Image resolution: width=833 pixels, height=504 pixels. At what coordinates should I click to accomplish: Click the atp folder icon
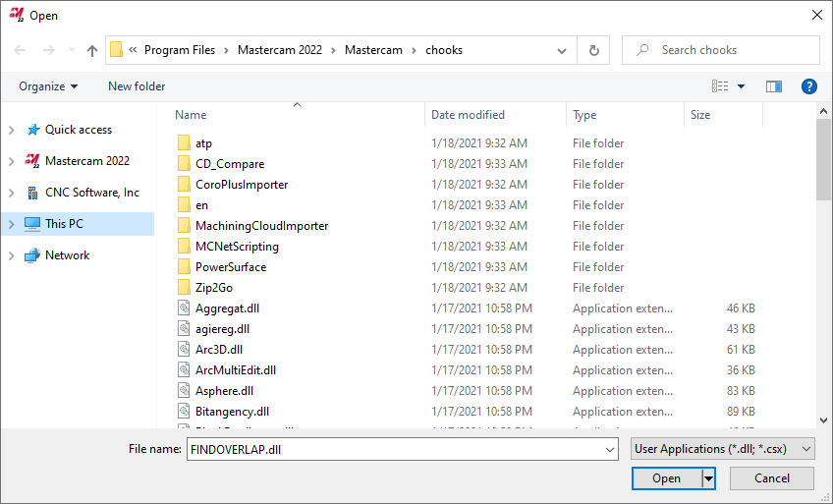[x=184, y=143]
